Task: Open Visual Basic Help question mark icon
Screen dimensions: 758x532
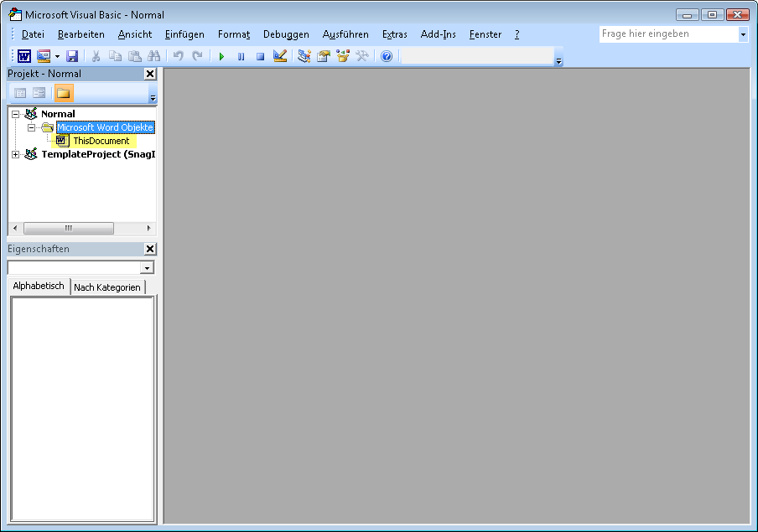Action: click(387, 56)
